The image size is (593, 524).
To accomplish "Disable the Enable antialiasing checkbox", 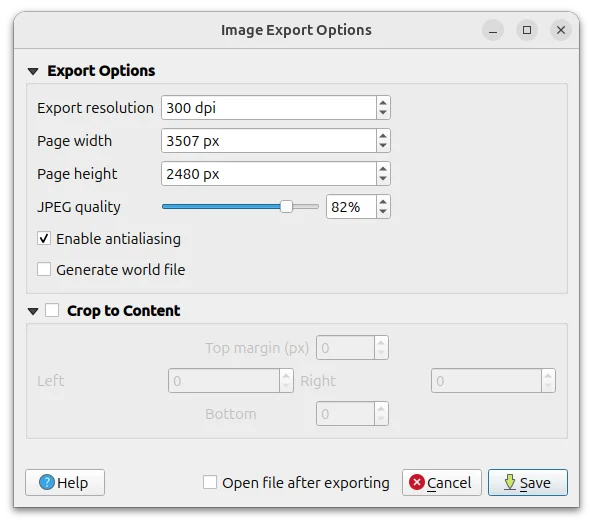I will [x=44, y=239].
